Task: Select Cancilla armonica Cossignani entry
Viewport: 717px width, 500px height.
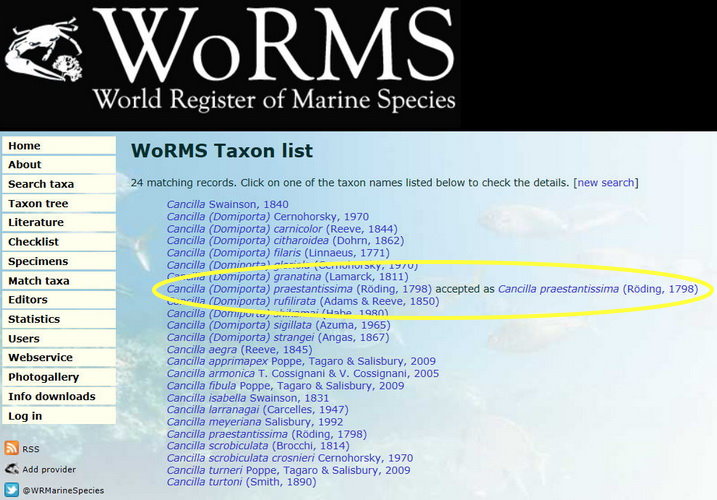Action: coord(303,373)
